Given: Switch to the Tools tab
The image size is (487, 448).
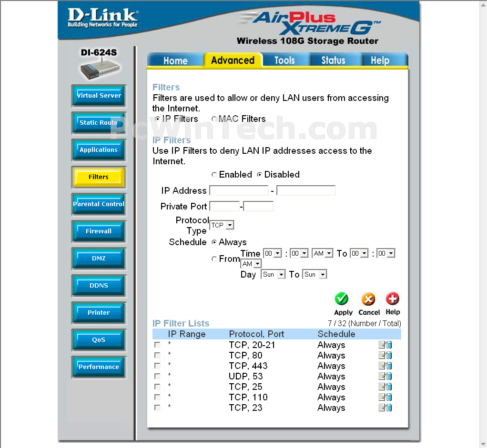Looking at the screenshot, I should point(284,60).
